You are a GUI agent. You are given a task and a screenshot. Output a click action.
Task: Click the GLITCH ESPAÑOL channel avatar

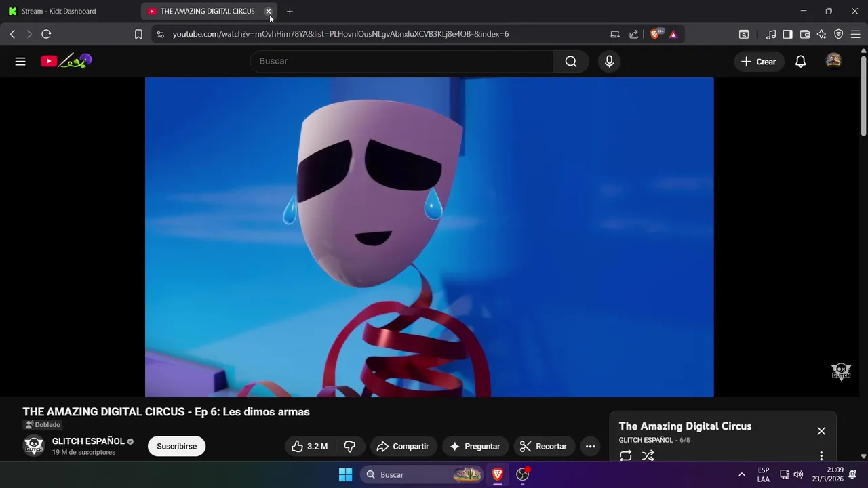click(34, 445)
